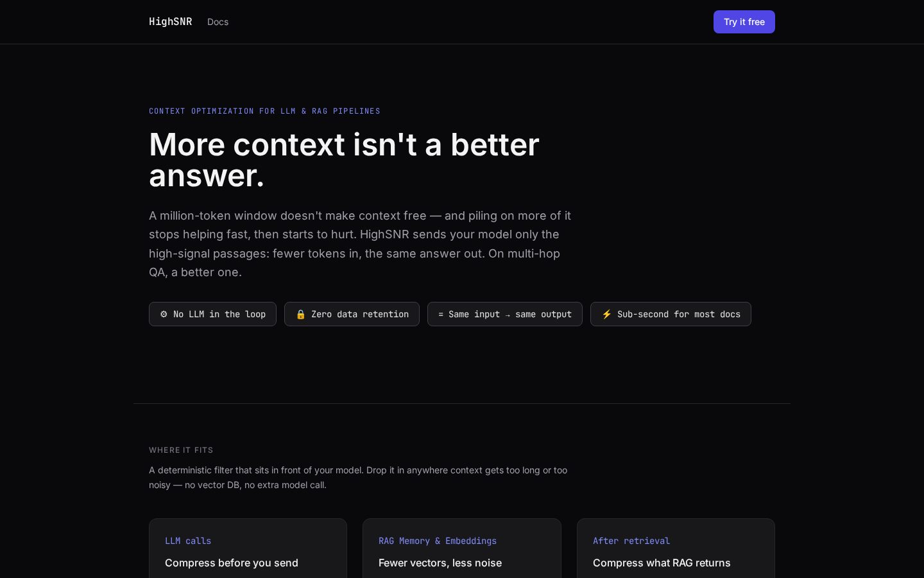924x578 pixels.
Task: Click the 'More context isn't a better answer' headline
Action: coord(344,160)
